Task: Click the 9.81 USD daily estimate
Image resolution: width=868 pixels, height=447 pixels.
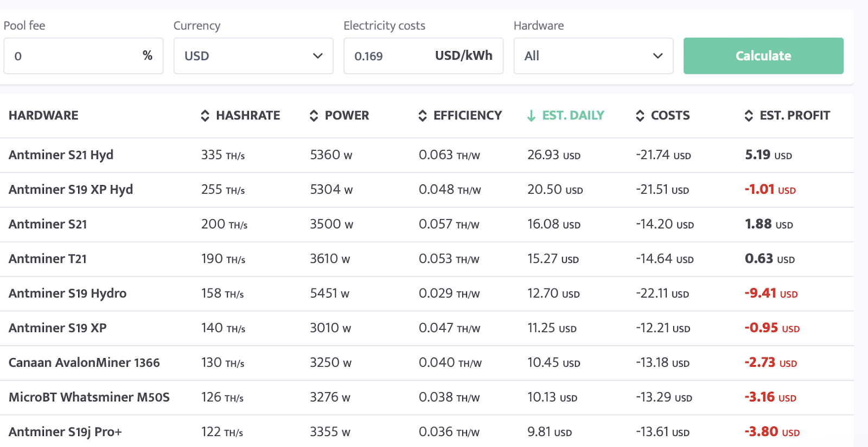Action: coord(550,432)
